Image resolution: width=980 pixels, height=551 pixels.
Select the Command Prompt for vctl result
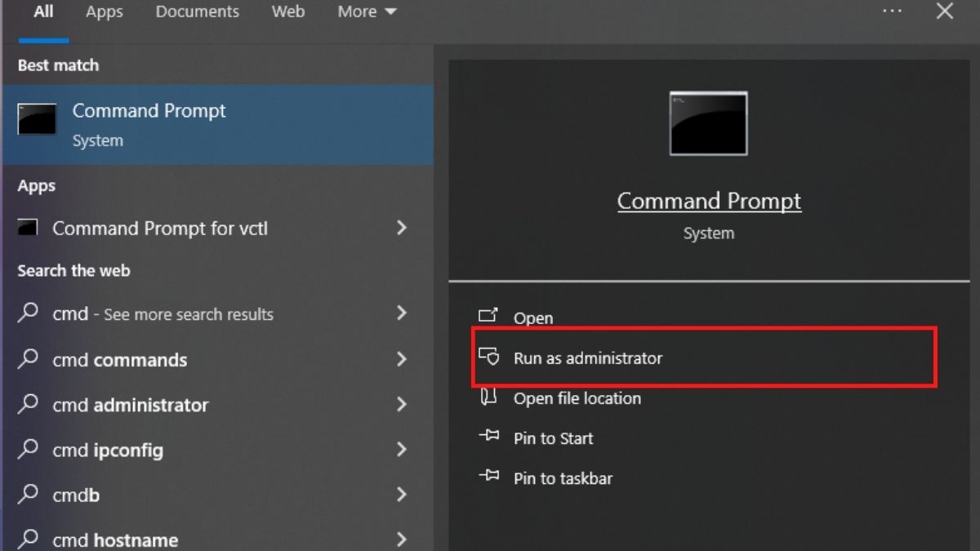[218, 229]
